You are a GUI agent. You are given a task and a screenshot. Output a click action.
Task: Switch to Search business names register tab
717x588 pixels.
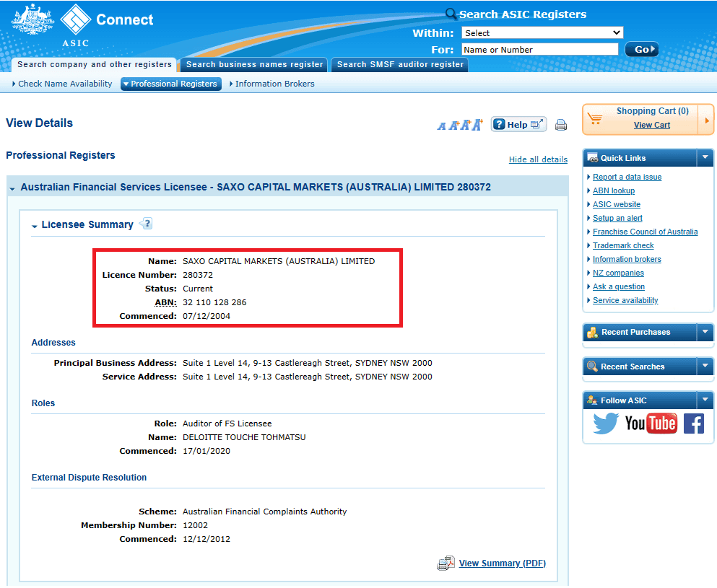tap(254, 64)
